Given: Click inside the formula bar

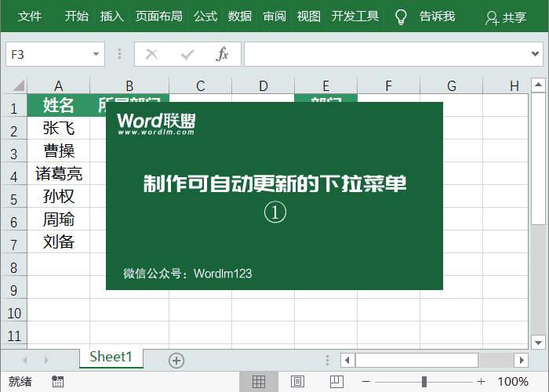Looking at the screenshot, I should pos(387,54).
